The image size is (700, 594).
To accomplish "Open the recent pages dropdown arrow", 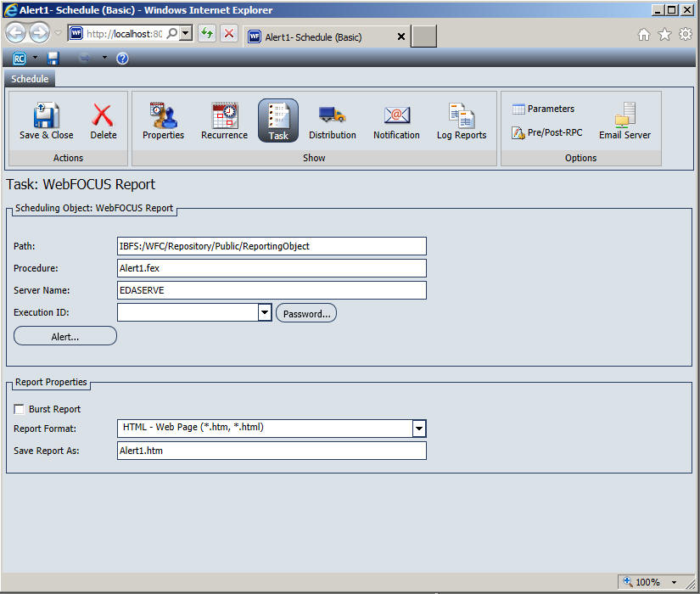I will tap(58, 32).
